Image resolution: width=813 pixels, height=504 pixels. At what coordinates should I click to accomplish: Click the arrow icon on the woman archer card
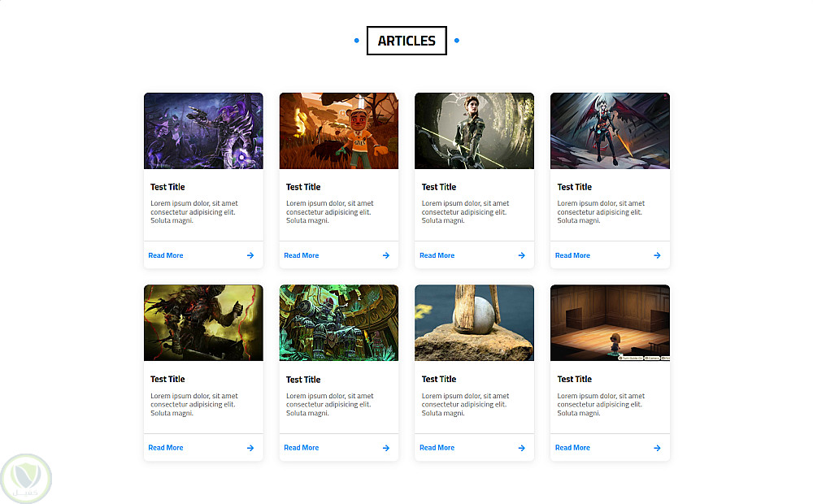522,255
